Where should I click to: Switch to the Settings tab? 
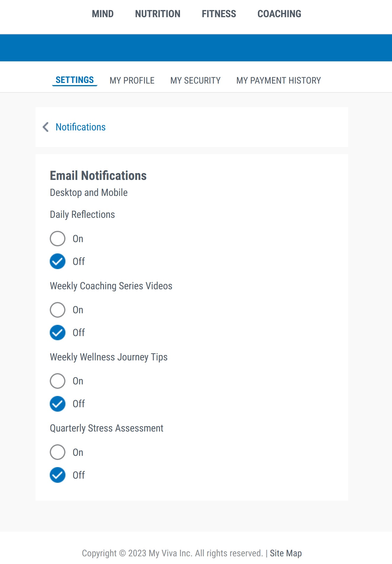tap(75, 80)
